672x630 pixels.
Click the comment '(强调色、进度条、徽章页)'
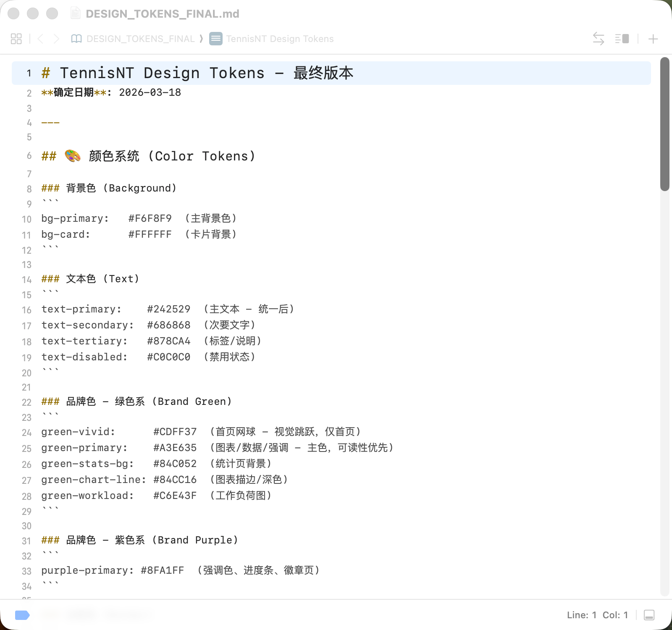pyautogui.click(x=259, y=570)
